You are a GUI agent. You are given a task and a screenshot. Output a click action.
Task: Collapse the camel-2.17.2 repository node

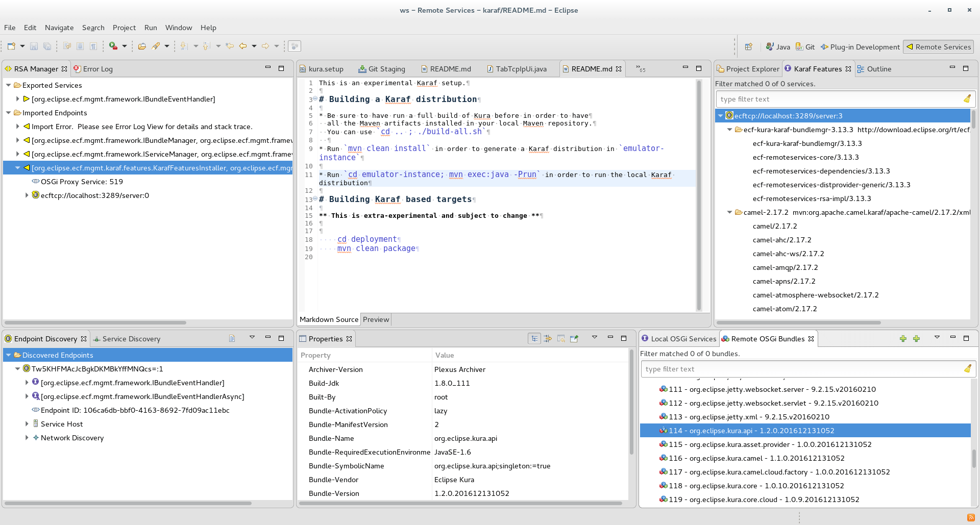click(x=730, y=212)
